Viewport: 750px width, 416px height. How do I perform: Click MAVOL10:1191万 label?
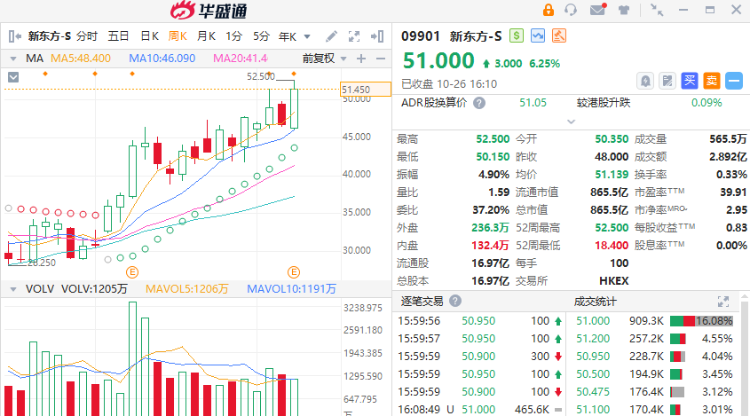pyautogui.click(x=291, y=289)
